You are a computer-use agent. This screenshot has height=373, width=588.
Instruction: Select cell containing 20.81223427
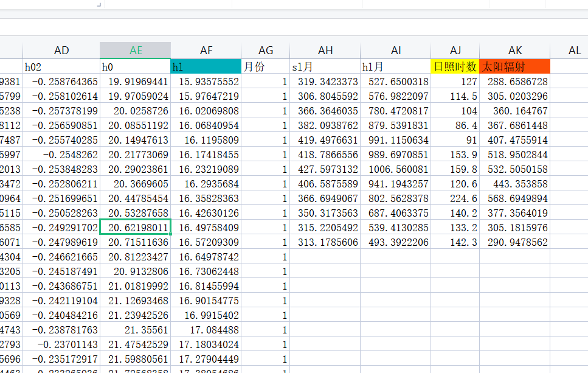[136, 257]
